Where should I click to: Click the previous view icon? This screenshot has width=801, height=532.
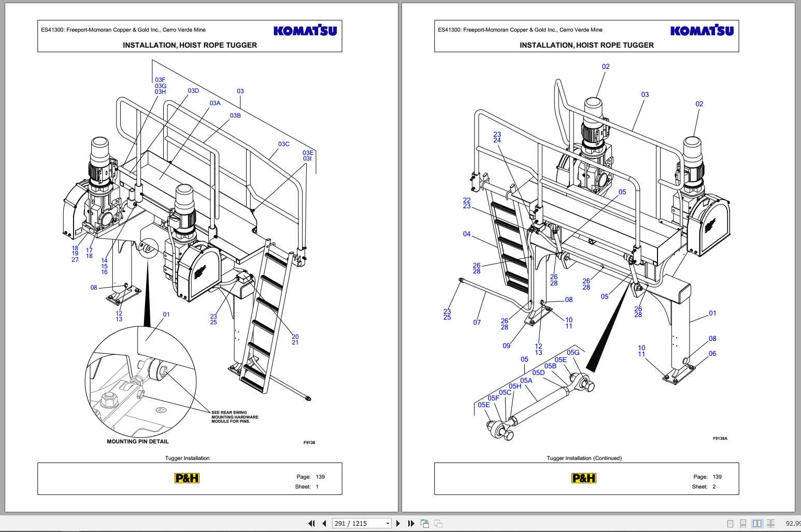(x=425, y=523)
